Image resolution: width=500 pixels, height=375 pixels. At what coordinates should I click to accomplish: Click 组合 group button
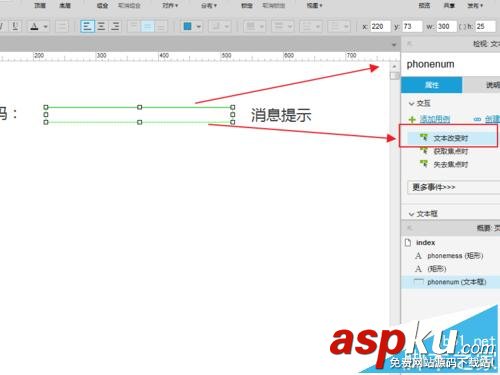pos(102,5)
